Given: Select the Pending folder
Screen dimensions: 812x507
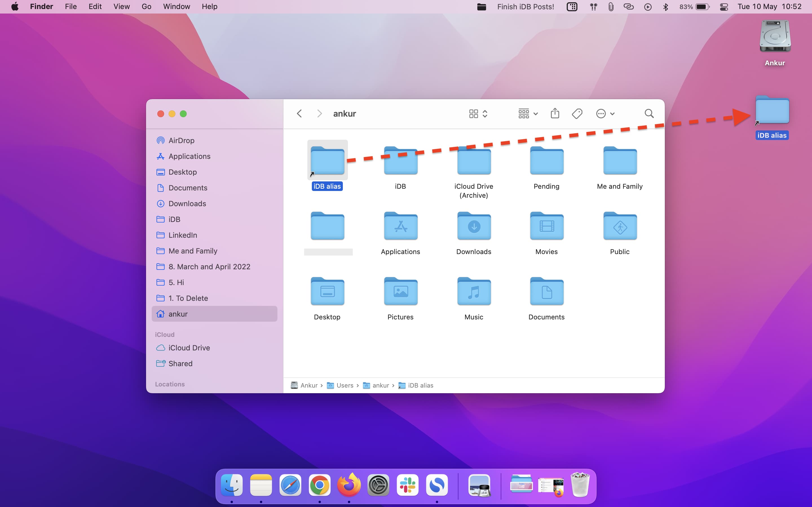Looking at the screenshot, I should pyautogui.click(x=546, y=161).
